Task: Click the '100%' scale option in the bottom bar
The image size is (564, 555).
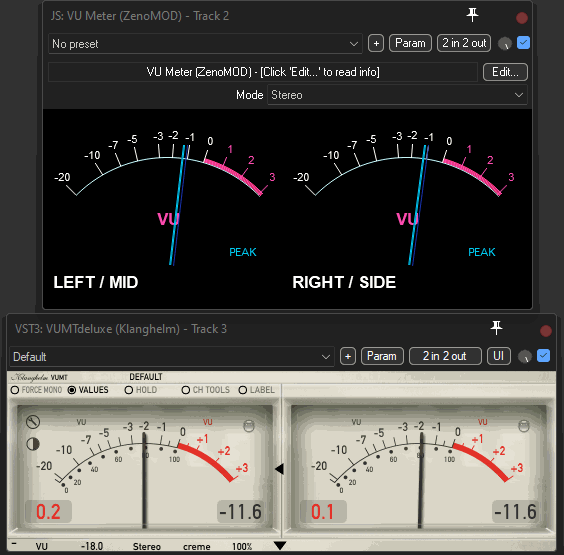Action: pos(242,546)
